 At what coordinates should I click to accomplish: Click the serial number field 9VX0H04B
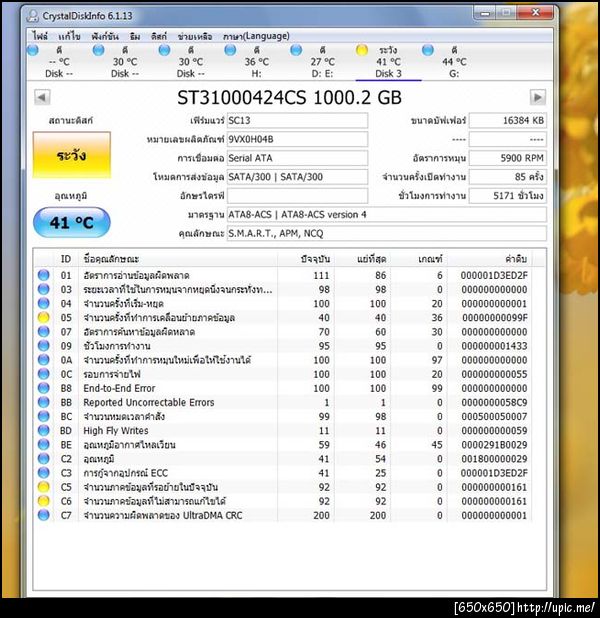(297, 139)
